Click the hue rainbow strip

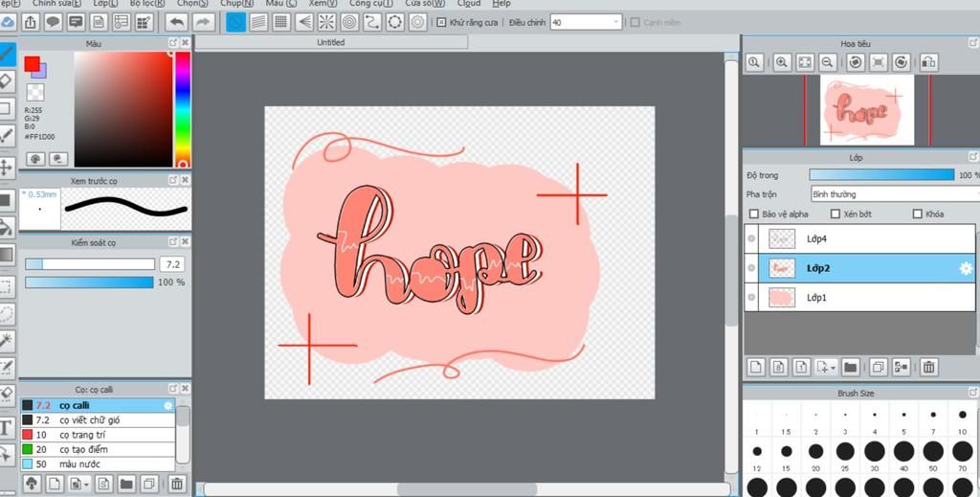click(183, 109)
